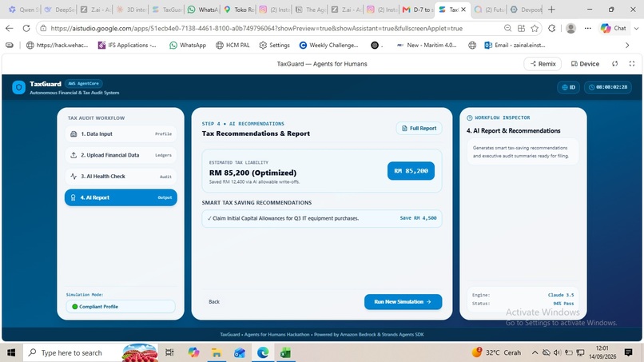This screenshot has height=362, width=644.
Task: Open the Windows Start menu
Action: point(11,352)
